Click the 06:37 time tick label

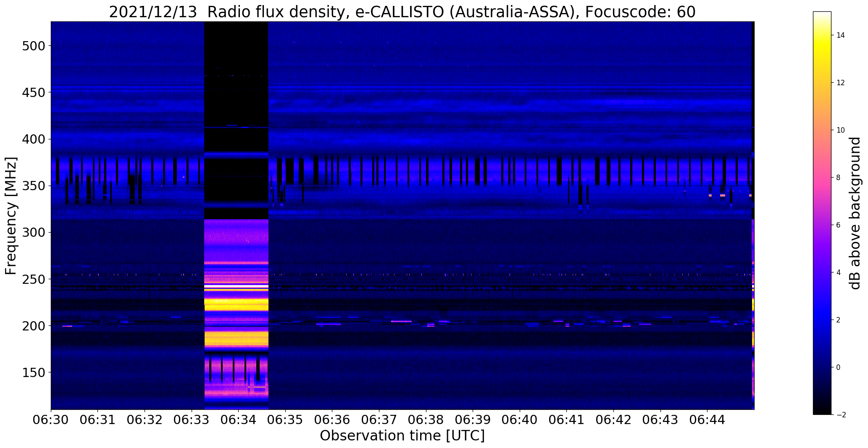pos(379,420)
